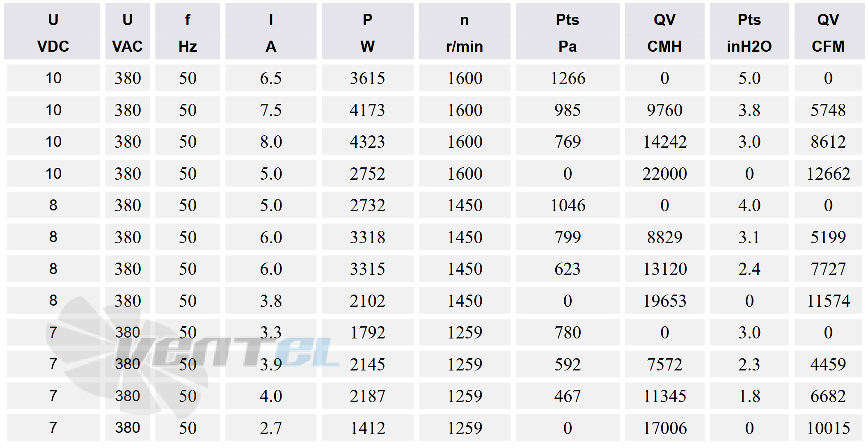
Task: Select the current cell showing 7.5
Action: [271, 110]
